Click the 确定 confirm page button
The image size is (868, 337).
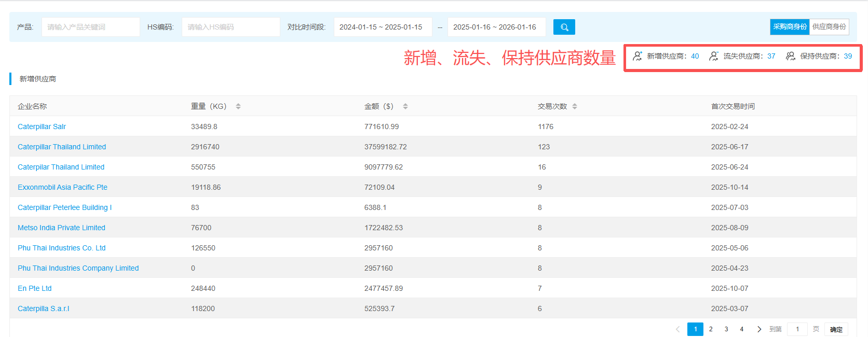(x=836, y=329)
